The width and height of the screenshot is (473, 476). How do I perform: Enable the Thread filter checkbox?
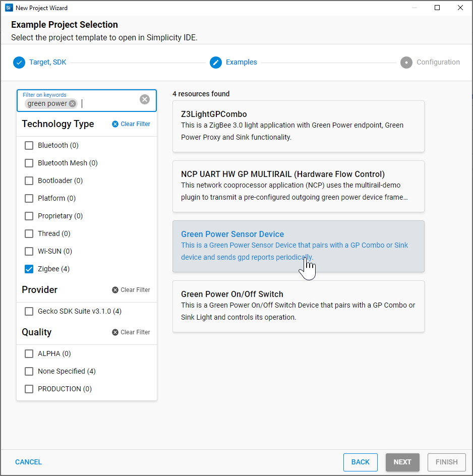[29, 233]
